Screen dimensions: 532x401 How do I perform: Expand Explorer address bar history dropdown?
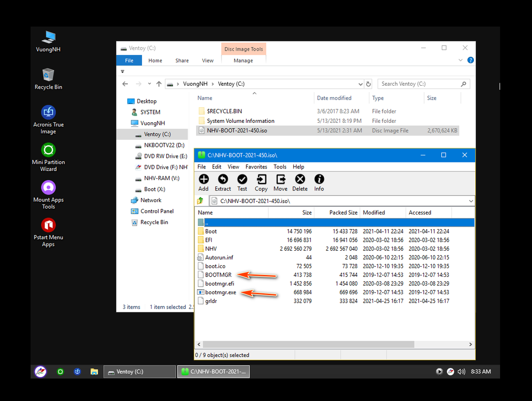click(361, 84)
